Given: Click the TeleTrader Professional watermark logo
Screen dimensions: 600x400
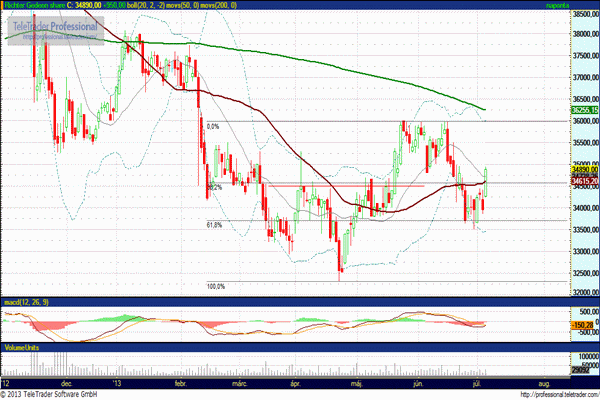Looking at the screenshot, I should tap(54, 26).
